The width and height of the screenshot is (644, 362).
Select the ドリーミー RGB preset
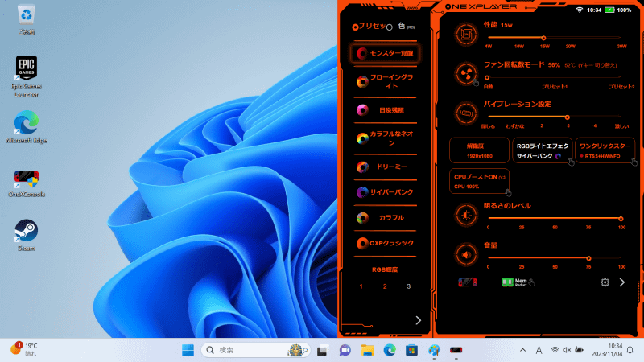pyautogui.click(x=385, y=167)
